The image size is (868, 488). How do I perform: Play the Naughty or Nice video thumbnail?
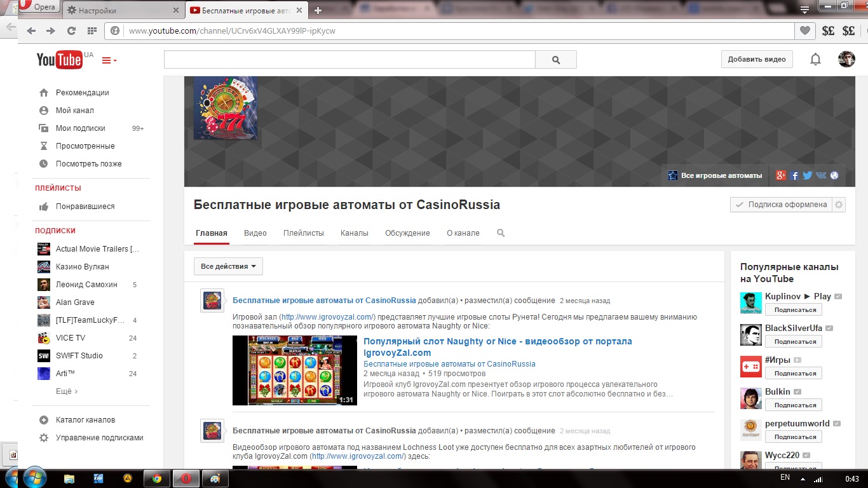pos(295,370)
